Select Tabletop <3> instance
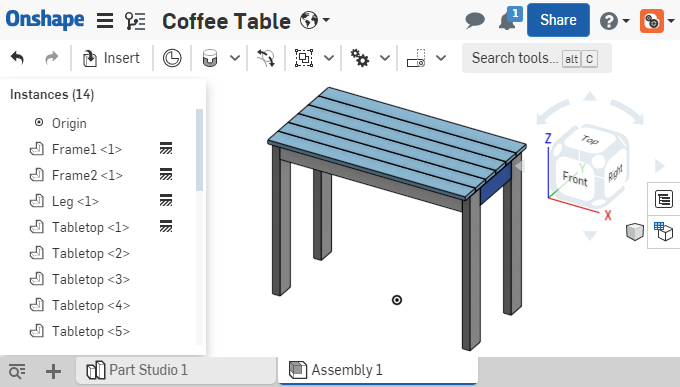This screenshot has height=387, width=680. point(91,279)
